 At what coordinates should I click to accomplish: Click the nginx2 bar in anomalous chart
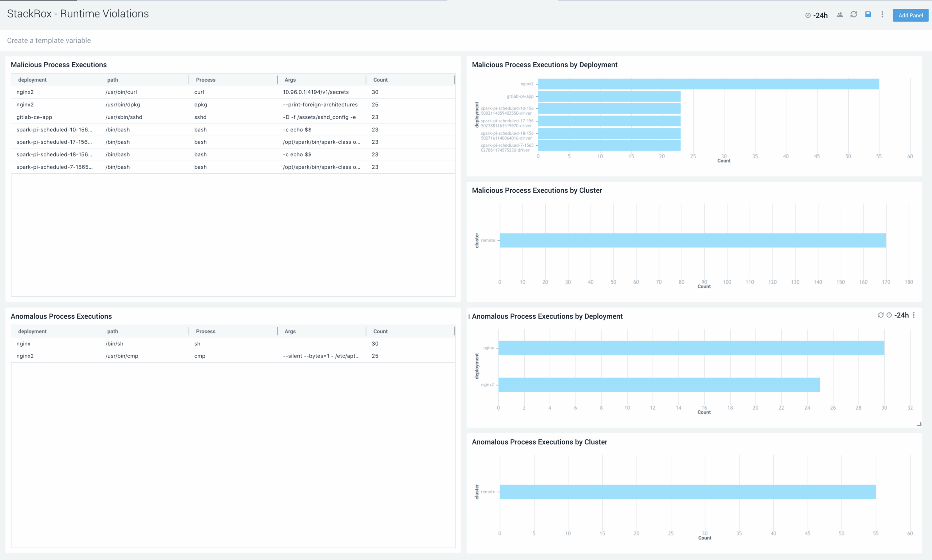click(x=659, y=384)
